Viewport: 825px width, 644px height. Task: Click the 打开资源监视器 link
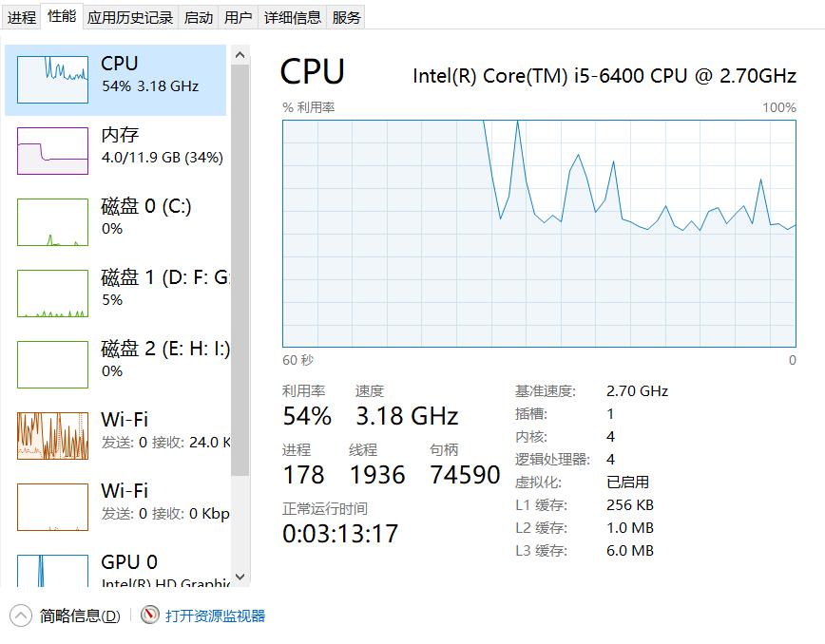[215, 616]
